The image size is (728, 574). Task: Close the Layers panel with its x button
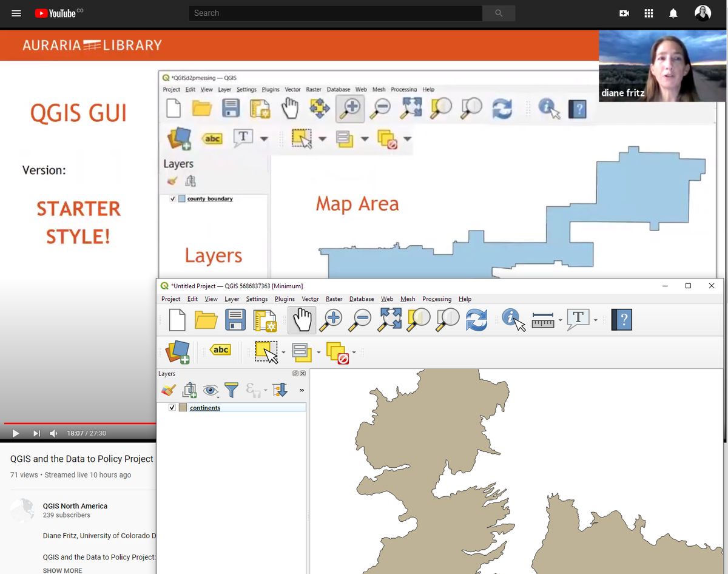click(303, 374)
